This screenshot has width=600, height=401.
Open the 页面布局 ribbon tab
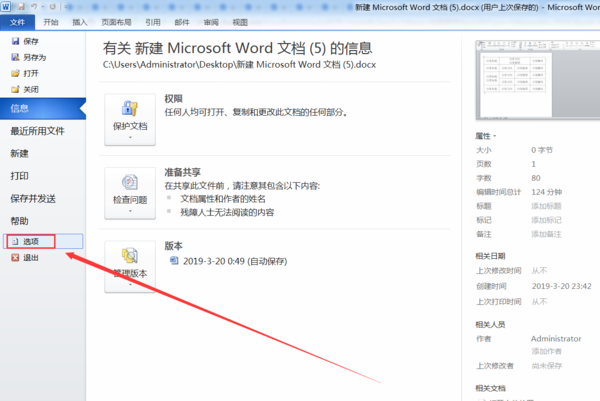[116, 22]
